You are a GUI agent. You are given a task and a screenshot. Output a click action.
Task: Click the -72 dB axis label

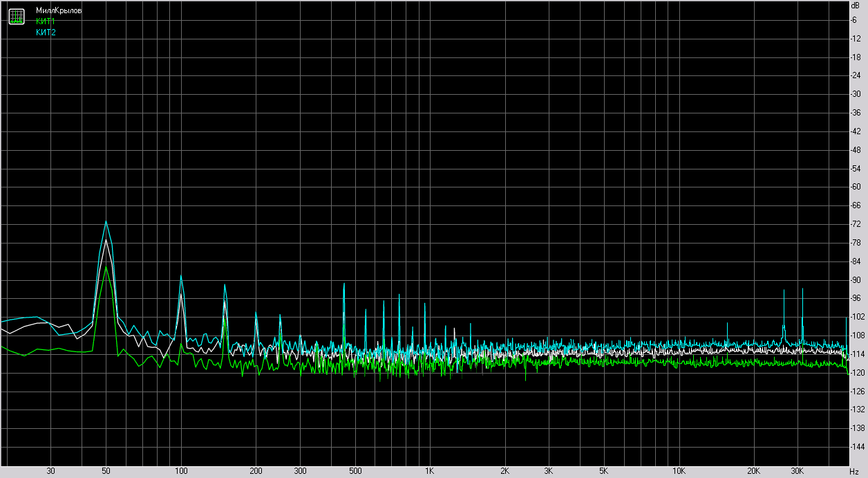pyautogui.click(x=856, y=224)
